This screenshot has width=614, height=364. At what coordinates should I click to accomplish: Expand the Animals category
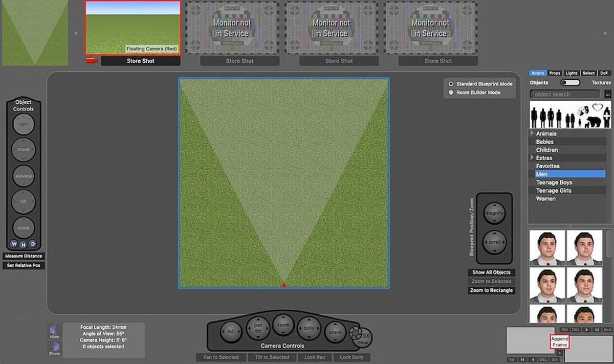533,133
